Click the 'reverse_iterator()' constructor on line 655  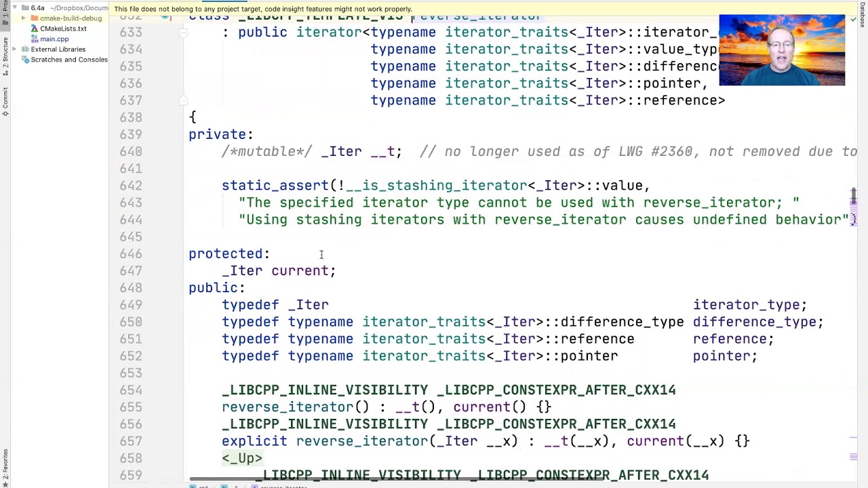coord(296,407)
